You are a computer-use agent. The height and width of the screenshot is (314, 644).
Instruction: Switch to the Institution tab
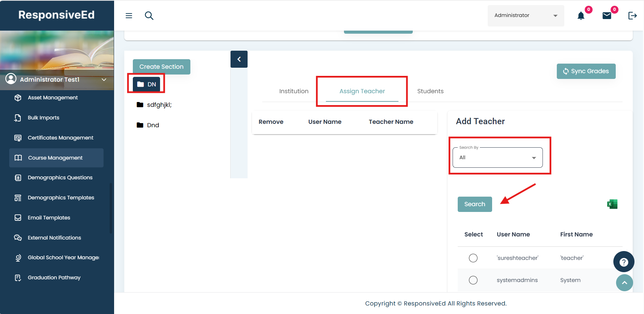point(294,91)
